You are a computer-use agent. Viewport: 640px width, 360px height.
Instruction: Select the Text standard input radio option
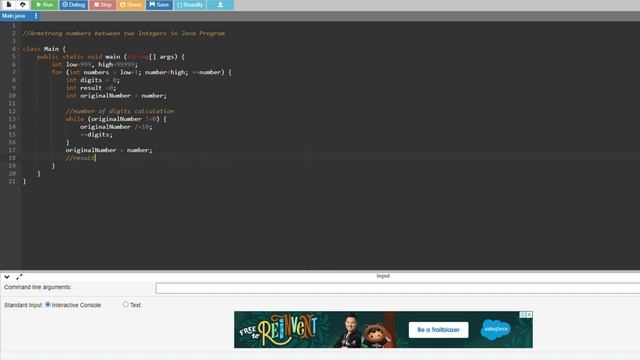(x=126, y=304)
